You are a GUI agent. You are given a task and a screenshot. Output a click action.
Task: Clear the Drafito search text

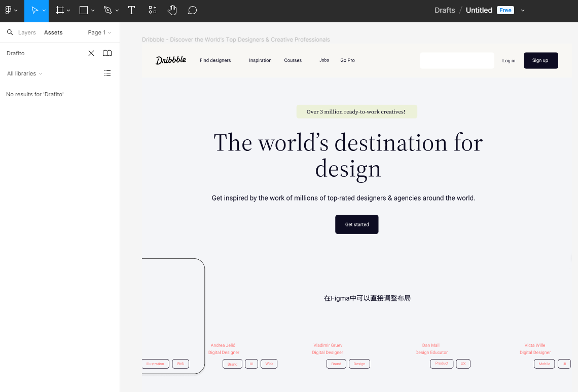91,53
